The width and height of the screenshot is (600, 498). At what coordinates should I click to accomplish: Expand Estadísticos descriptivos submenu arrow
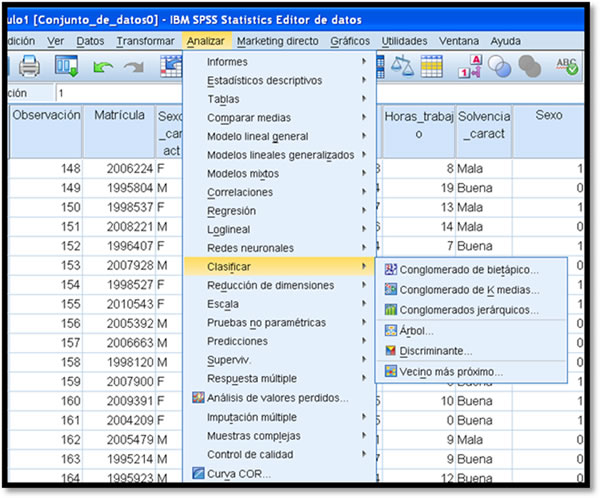[364, 80]
